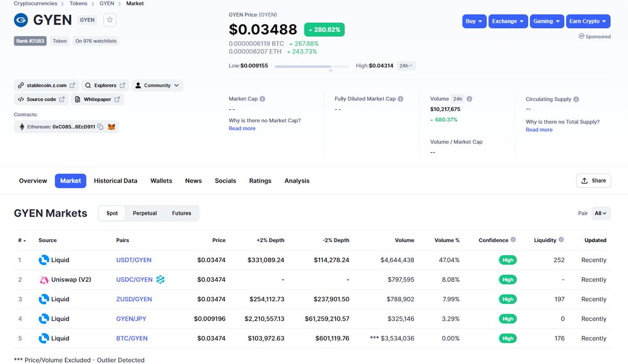Click the Share button

(593, 180)
